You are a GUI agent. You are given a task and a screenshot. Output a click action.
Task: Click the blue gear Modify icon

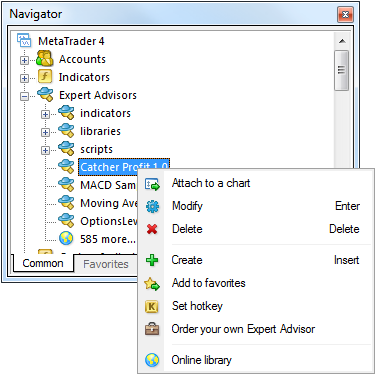coord(152,206)
